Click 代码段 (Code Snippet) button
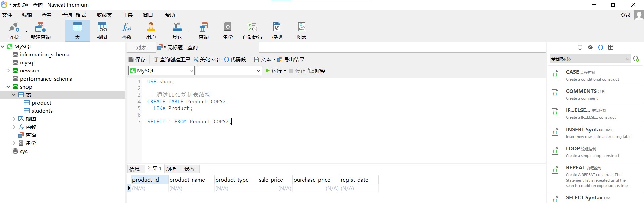 (x=235, y=59)
